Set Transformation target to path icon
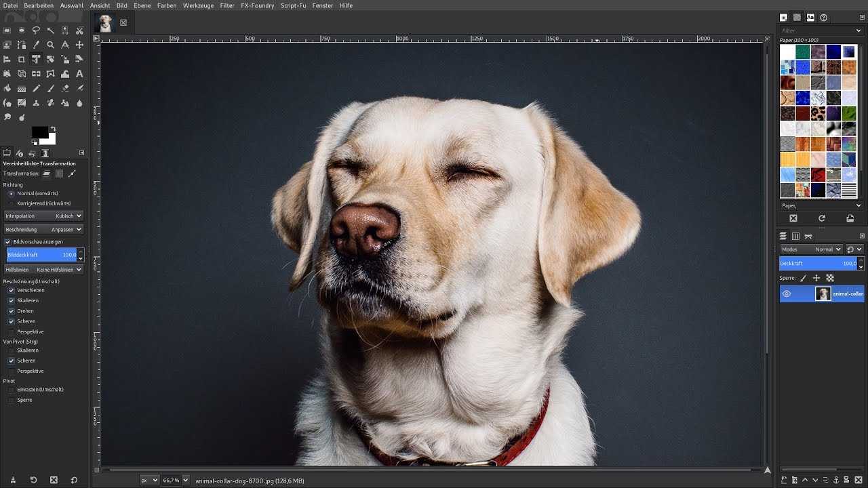 (x=72, y=174)
